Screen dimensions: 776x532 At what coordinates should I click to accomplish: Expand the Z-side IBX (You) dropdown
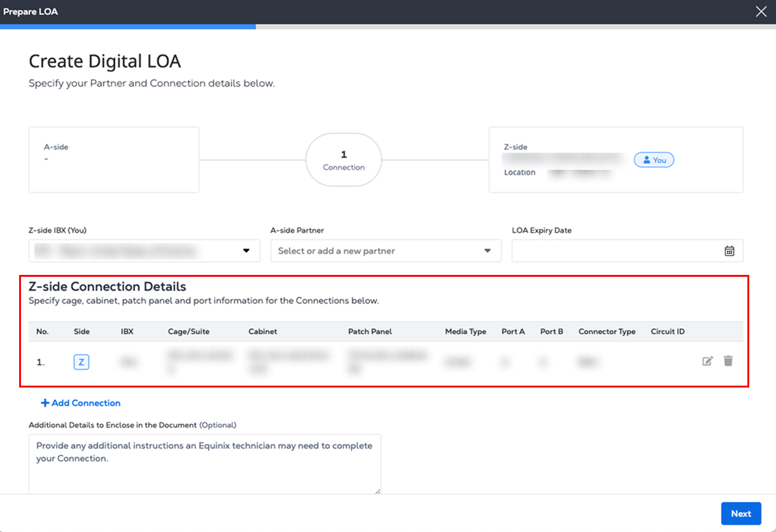246,251
